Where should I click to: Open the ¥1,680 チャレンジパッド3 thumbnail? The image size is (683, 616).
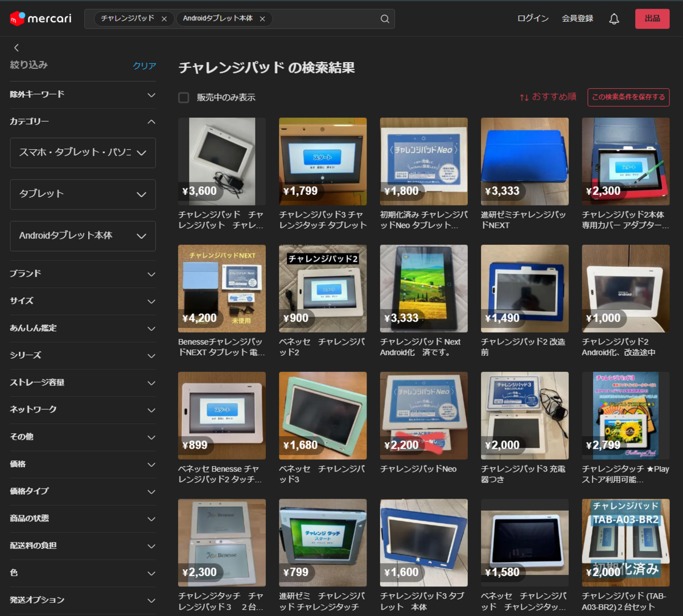click(x=323, y=416)
